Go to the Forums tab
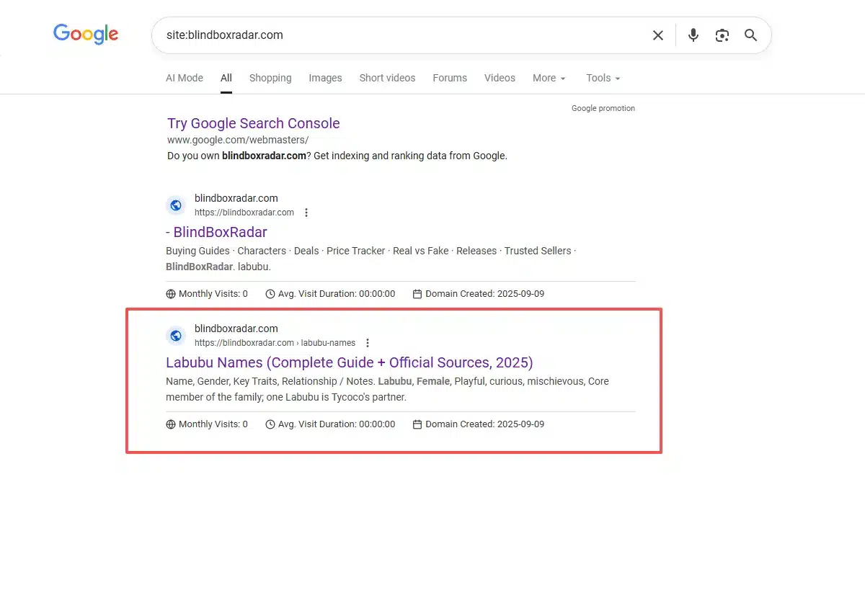865x616 pixels. click(x=450, y=78)
